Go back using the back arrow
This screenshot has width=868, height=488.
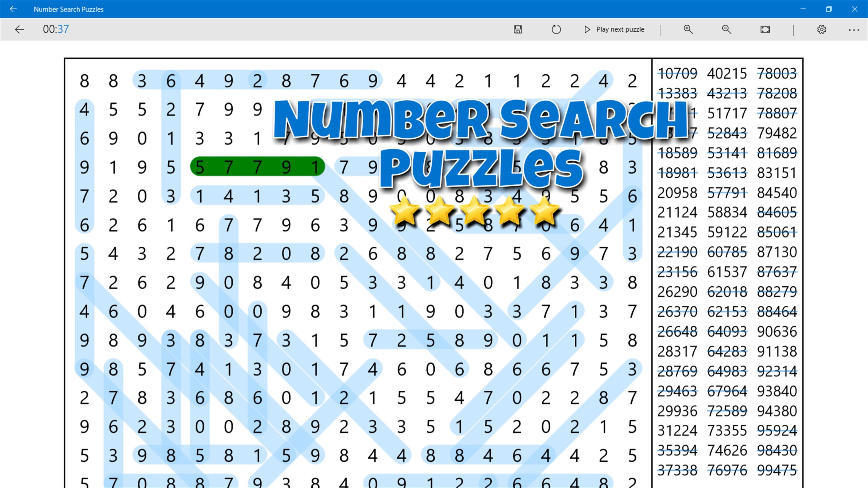19,29
